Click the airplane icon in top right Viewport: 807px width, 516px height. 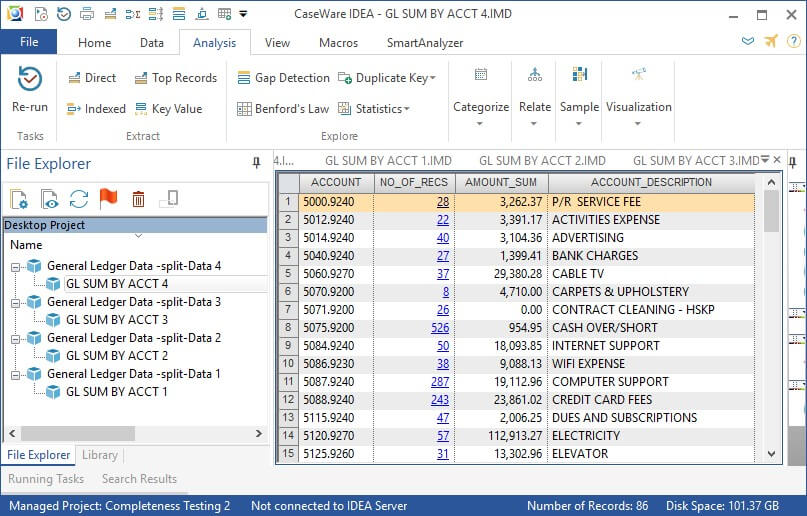(x=770, y=41)
